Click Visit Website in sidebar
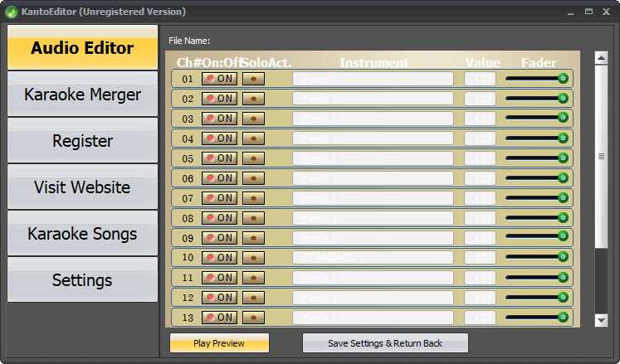Viewport: 620px width, 364px height. tap(83, 187)
